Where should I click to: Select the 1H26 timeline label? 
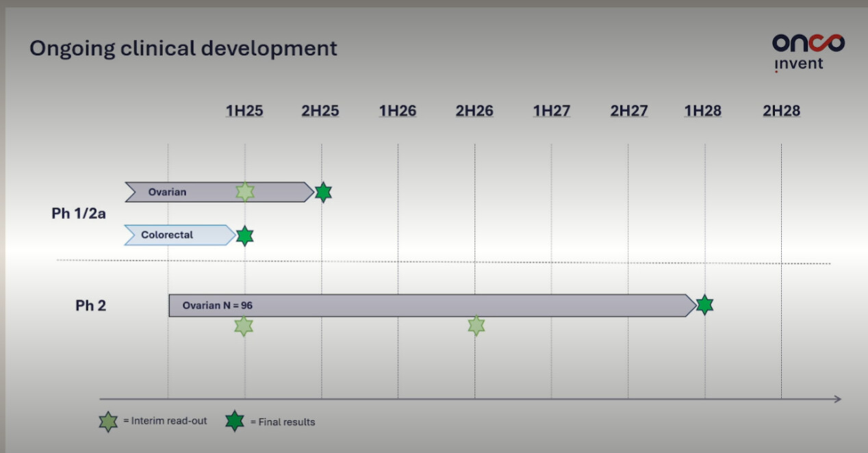(x=398, y=111)
